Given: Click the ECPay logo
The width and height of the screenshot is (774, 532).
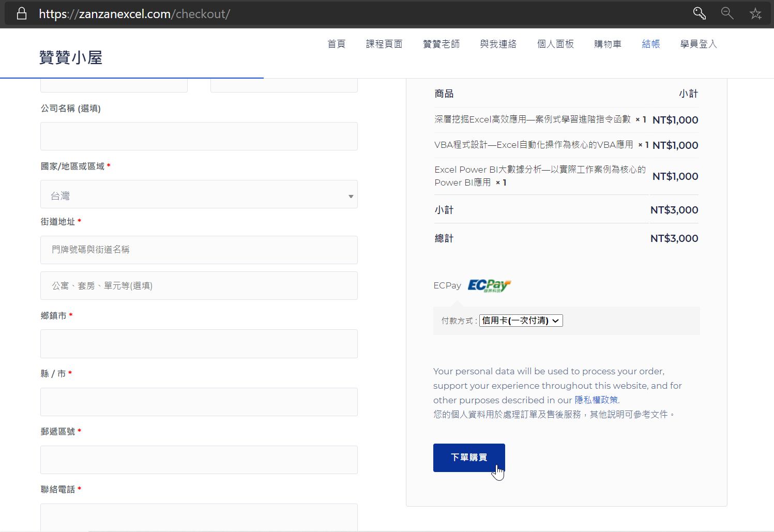Looking at the screenshot, I should point(489,285).
